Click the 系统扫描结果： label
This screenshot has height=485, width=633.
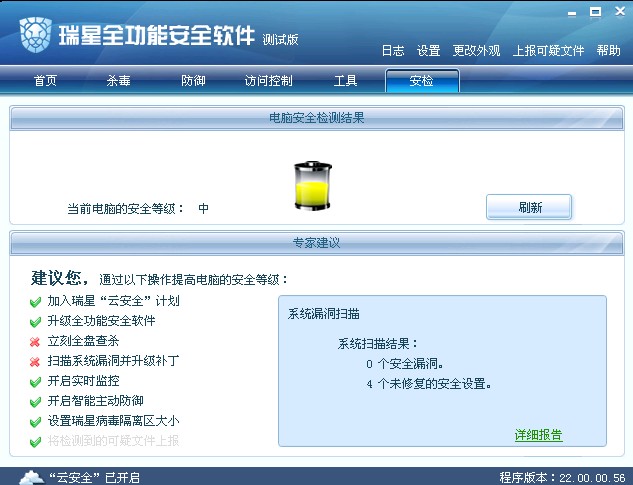coord(378,344)
